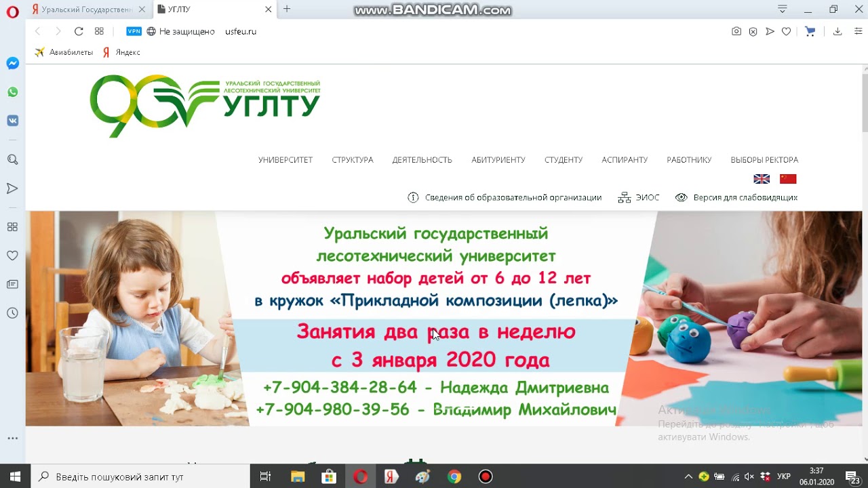868x488 pixels.
Task: Open the Windows Start menu
Action: coord(15,476)
